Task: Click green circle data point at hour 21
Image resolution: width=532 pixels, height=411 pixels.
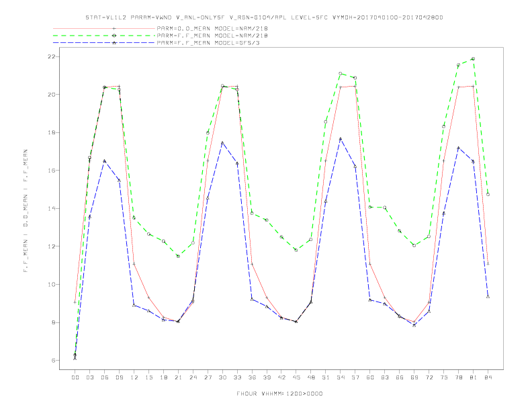Action: pos(178,256)
